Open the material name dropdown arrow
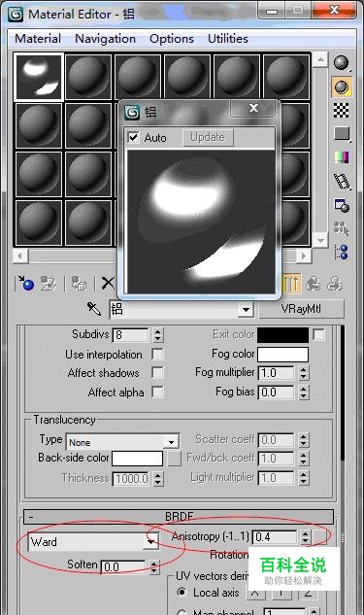 click(246, 310)
